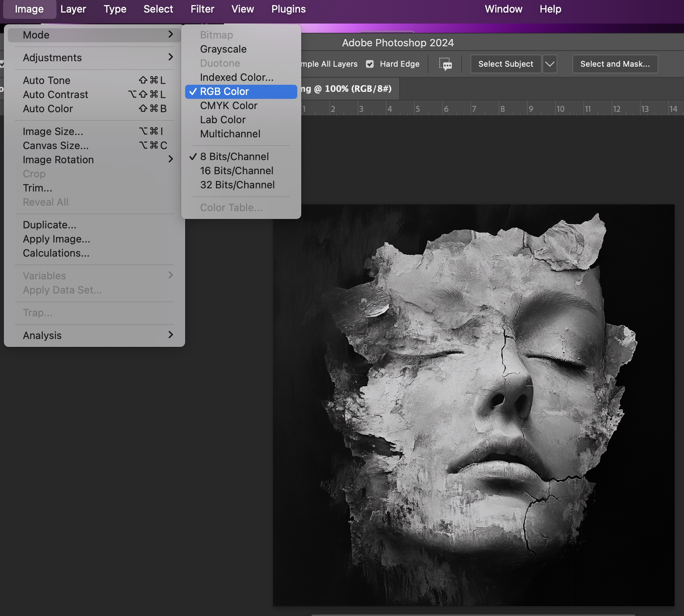This screenshot has height=616, width=684.
Task: Open the View menu
Action: coord(243,9)
